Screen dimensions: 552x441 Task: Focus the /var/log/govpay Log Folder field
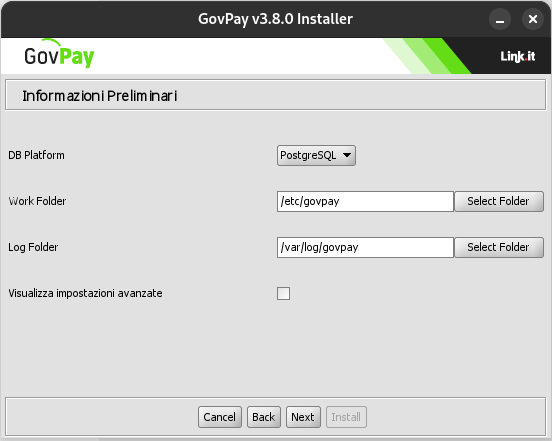(365, 247)
